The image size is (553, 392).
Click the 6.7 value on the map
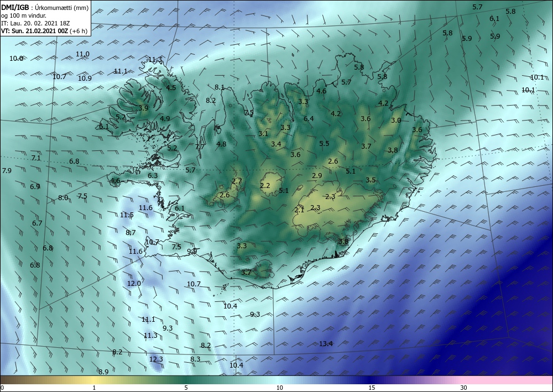point(37,223)
